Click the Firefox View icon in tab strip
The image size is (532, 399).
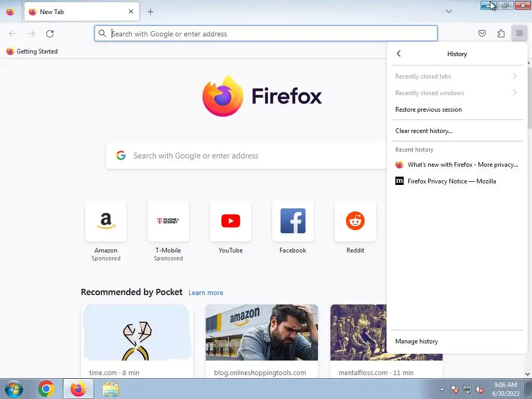10,11
